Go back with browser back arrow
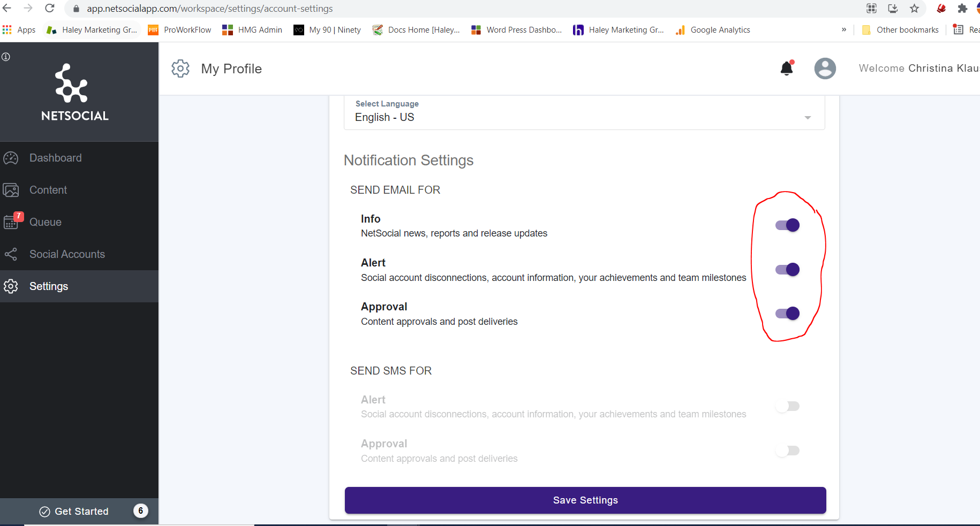Viewport: 980px width, 526px height. (x=7, y=9)
